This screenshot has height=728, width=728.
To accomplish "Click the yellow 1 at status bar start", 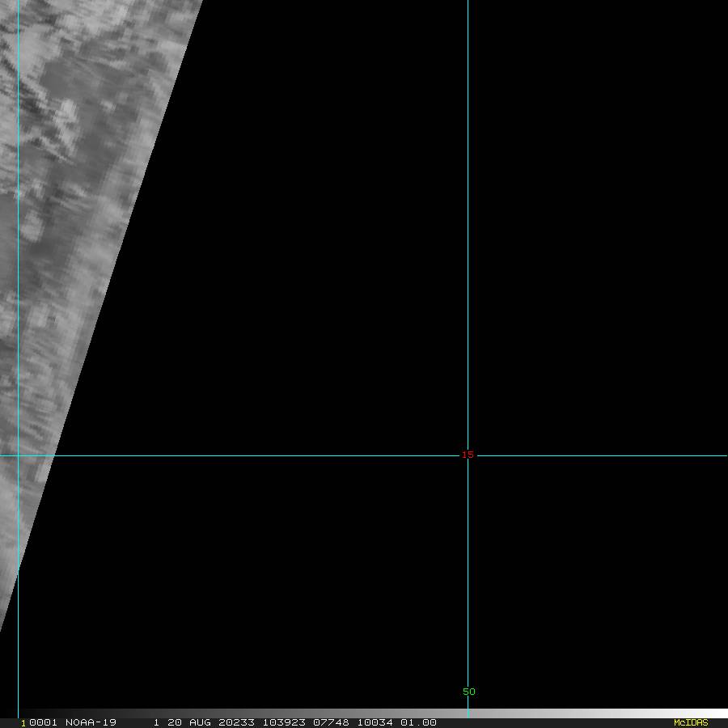I will pos(23,722).
